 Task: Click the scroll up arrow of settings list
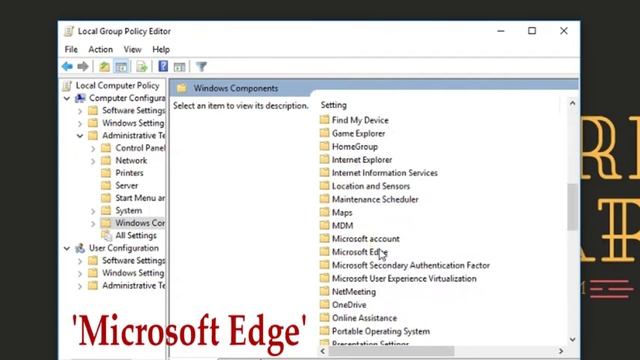572,103
